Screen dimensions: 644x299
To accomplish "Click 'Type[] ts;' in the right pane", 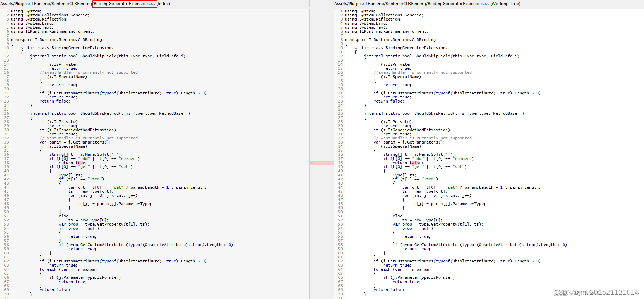I will coord(404,175).
